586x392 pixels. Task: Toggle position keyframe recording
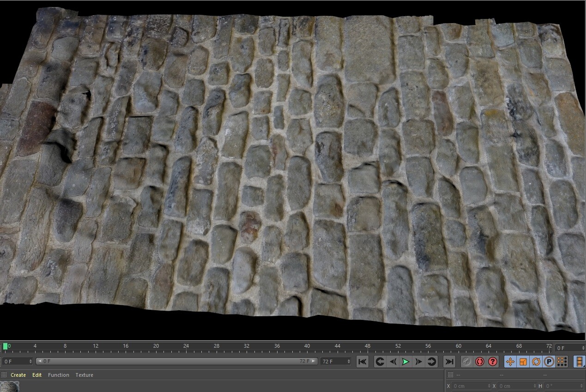coord(510,362)
